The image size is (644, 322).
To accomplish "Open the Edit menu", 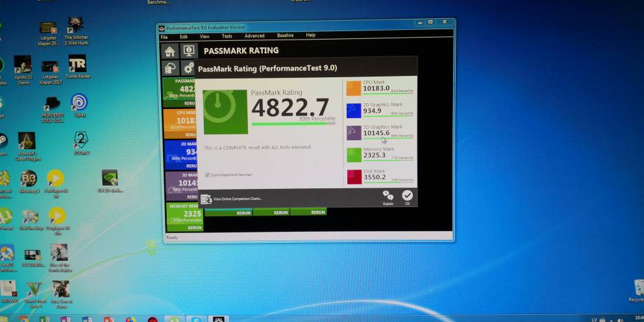I will click(184, 36).
